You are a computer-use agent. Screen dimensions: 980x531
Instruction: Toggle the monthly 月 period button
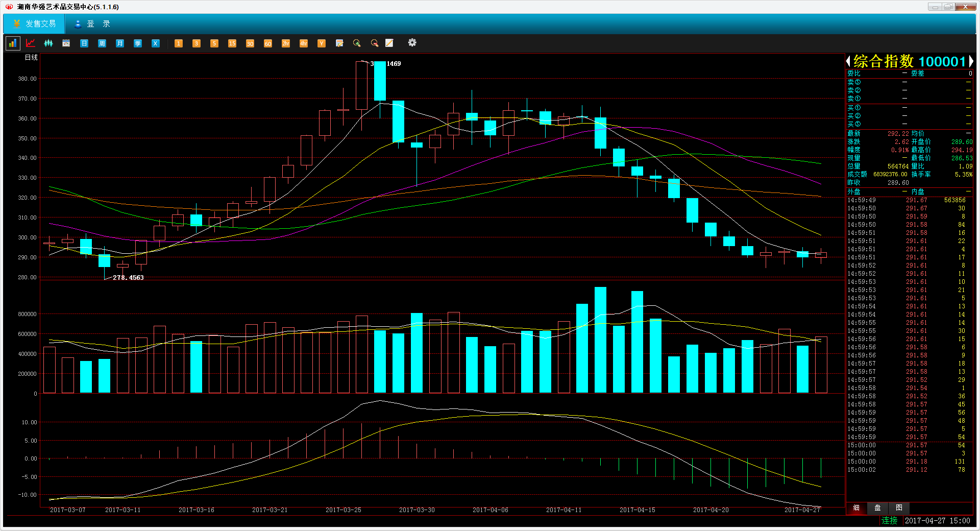(x=120, y=43)
